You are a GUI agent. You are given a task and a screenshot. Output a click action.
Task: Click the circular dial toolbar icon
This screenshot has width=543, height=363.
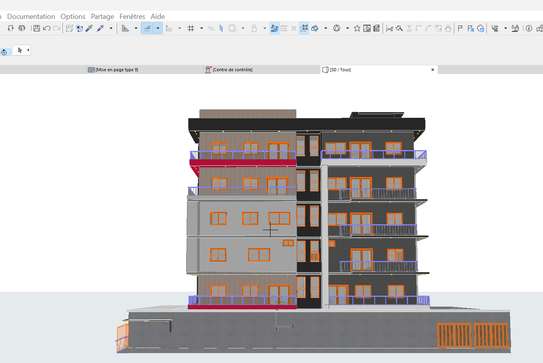point(336,28)
